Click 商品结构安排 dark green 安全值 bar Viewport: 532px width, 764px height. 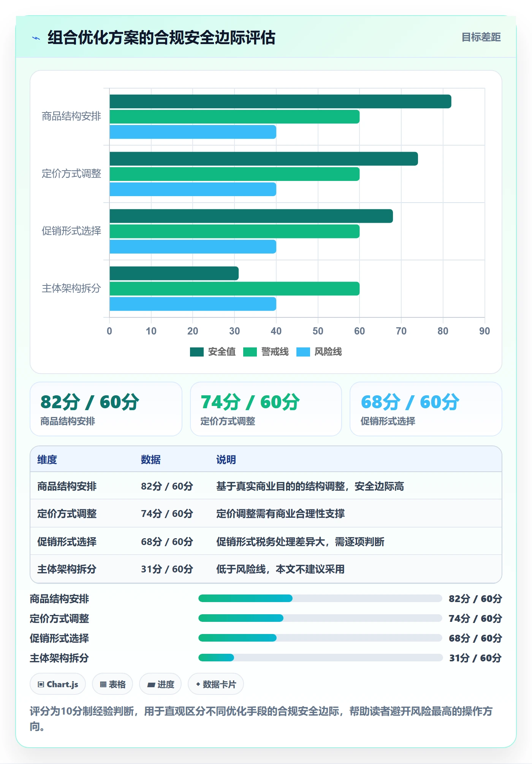(280, 101)
